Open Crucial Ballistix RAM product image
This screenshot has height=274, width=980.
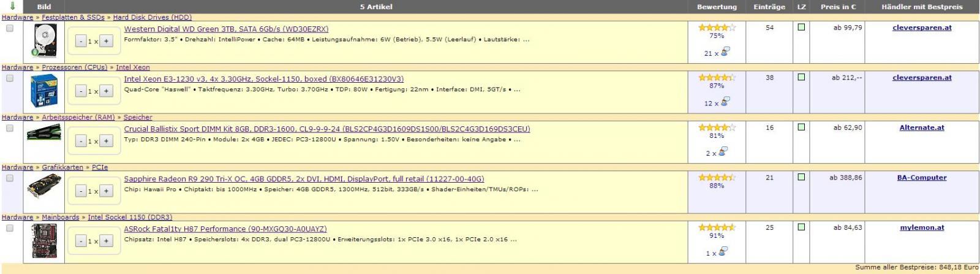(x=44, y=132)
